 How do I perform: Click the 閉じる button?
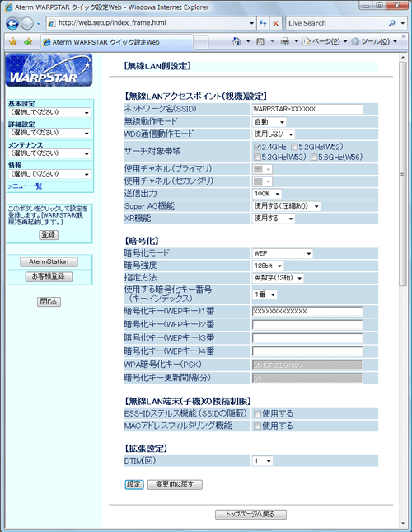click(49, 302)
